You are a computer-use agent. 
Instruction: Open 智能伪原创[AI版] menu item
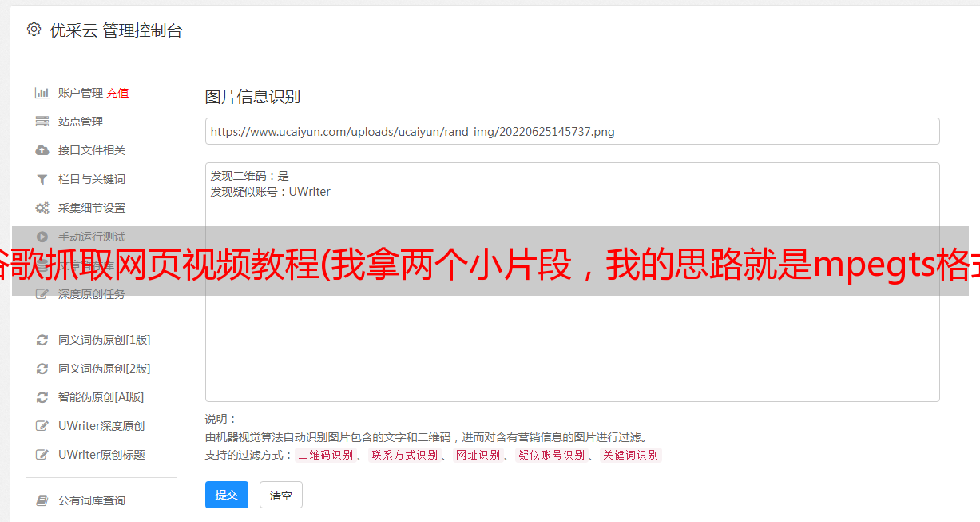(101, 397)
